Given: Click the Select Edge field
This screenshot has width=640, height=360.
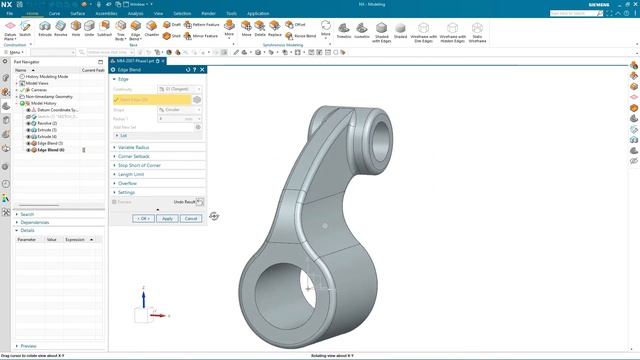Looking at the screenshot, I should click(152, 100).
